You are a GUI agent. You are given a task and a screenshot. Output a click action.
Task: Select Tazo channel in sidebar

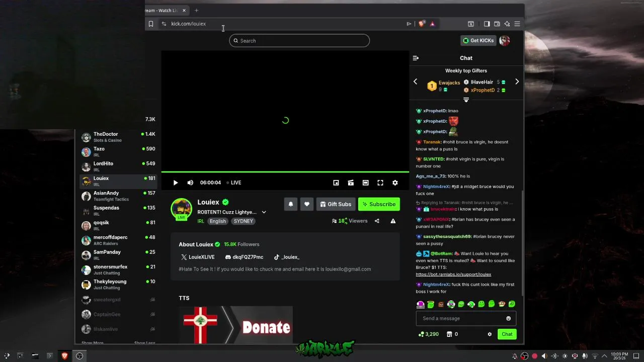pos(118,151)
